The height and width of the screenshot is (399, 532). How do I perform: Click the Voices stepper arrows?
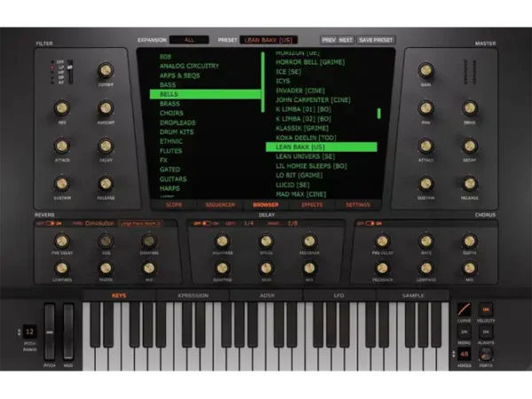pos(454,354)
